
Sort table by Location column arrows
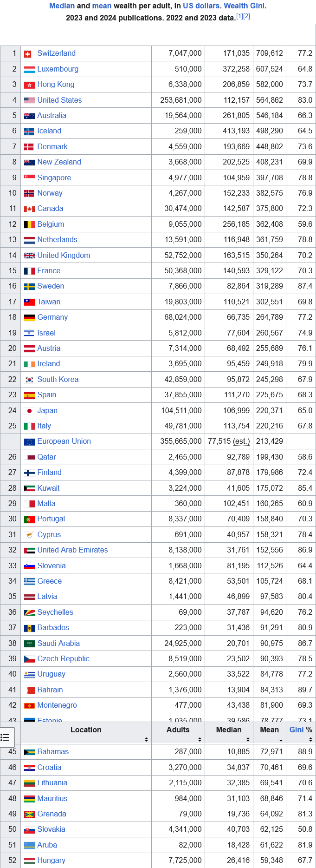[x=146, y=739]
